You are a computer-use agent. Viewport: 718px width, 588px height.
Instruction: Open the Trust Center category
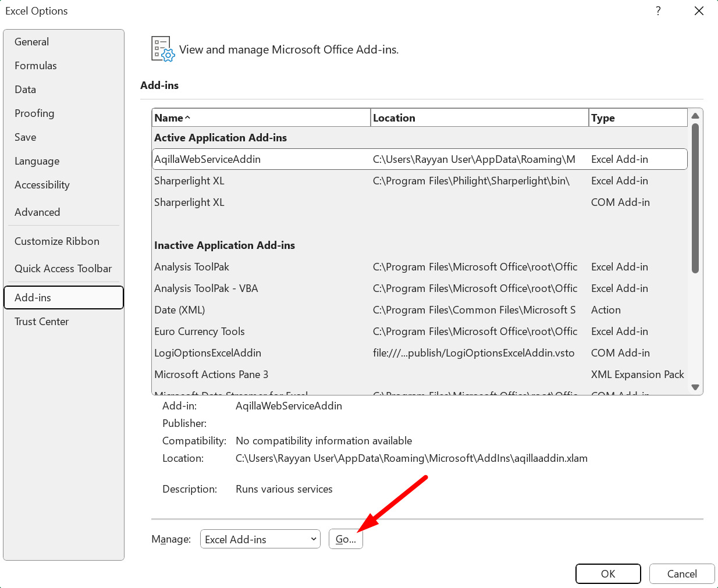pyautogui.click(x=42, y=322)
